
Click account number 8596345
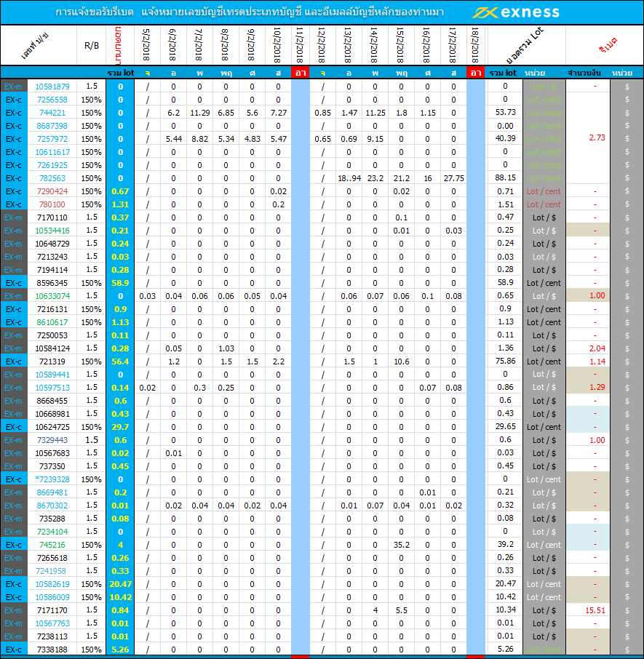click(52, 283)
